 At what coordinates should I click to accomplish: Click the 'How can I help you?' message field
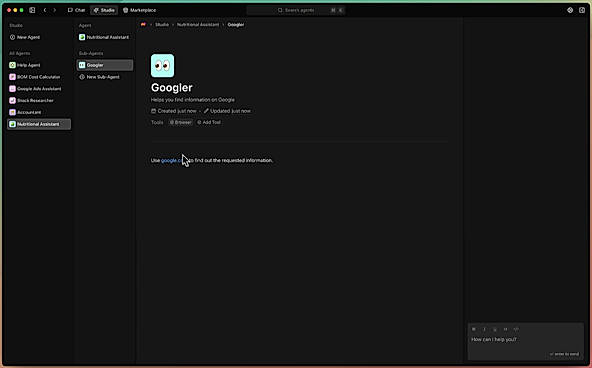coord(526,340)
